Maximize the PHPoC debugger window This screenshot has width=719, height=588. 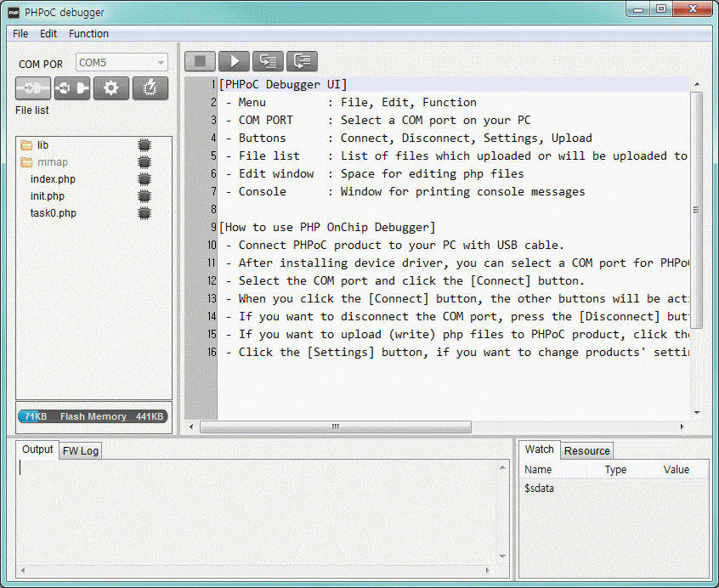[x=660, y=8]
